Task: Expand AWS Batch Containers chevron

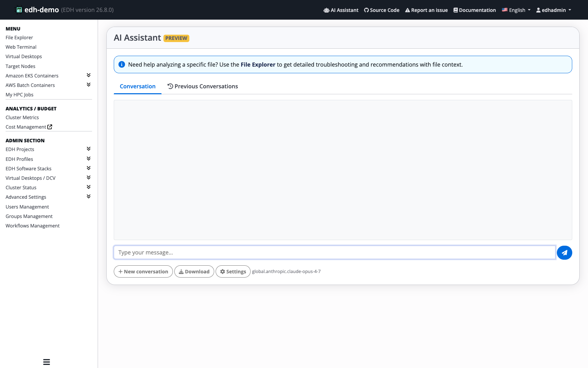Action: 89,85
